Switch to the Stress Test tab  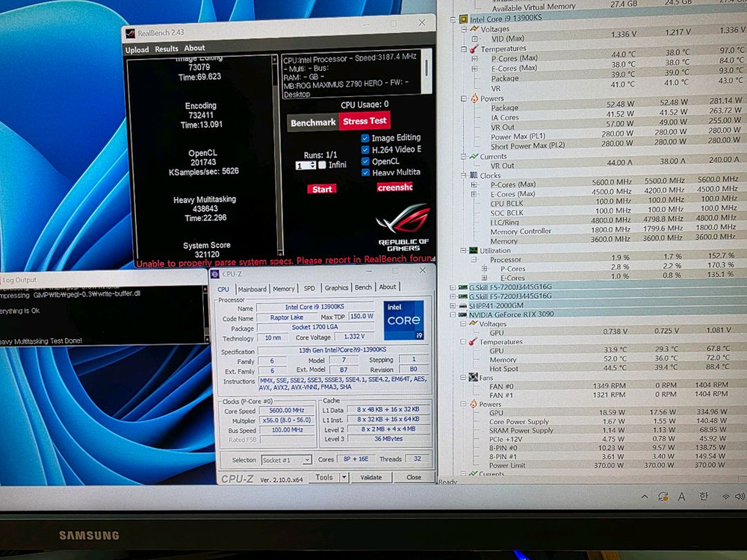(365, 121)
